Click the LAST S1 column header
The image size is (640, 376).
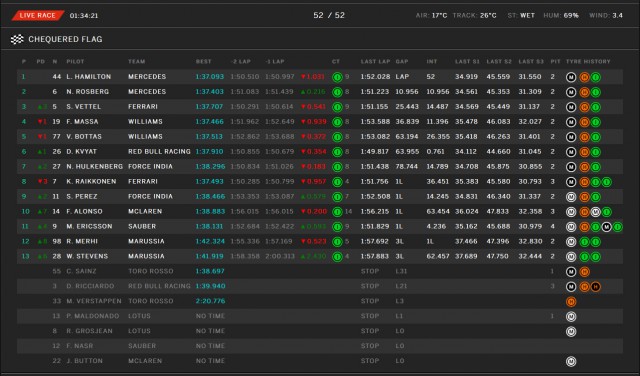pyautogui.click(x=467, y=62)
